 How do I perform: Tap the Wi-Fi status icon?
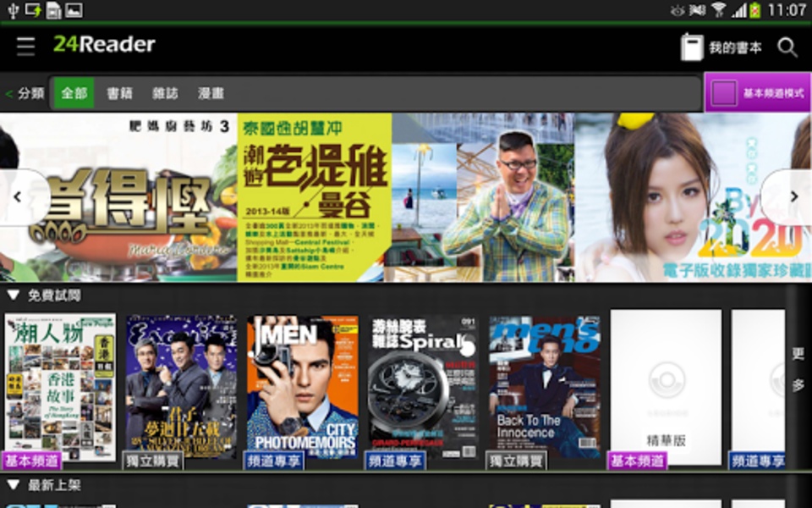click(x=718, y=10)
